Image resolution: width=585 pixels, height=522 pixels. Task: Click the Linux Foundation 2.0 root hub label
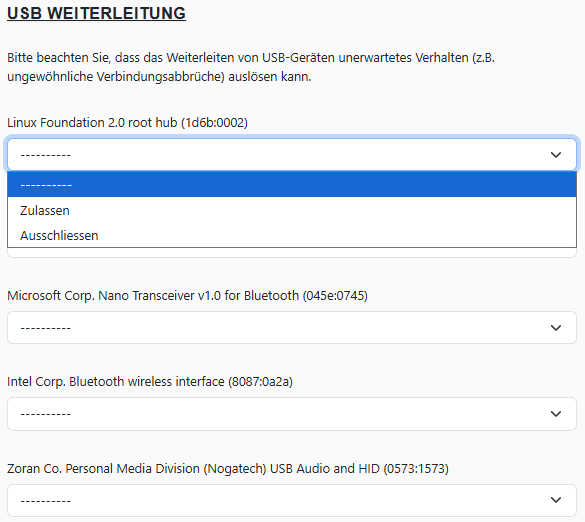tap(127, 123)
